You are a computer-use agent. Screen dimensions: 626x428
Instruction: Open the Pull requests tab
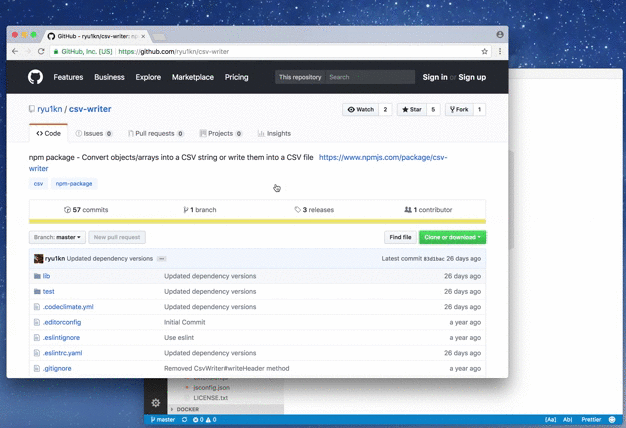[x=156, y=133]
